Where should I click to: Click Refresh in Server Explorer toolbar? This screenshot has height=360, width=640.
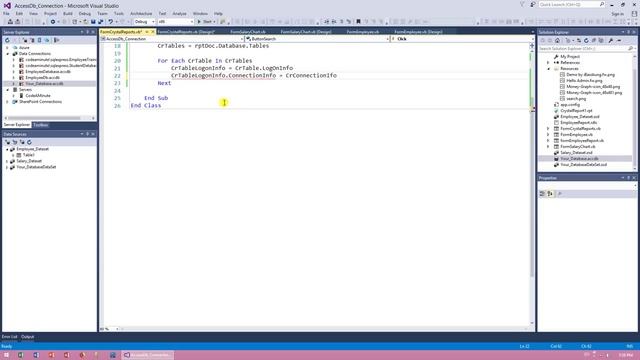coord(7,40)
